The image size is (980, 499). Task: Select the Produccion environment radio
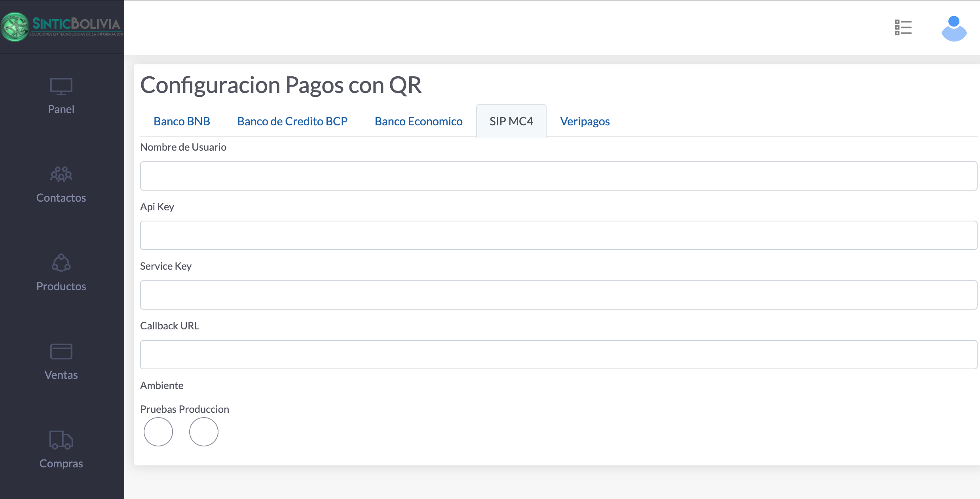coord(204,432)
